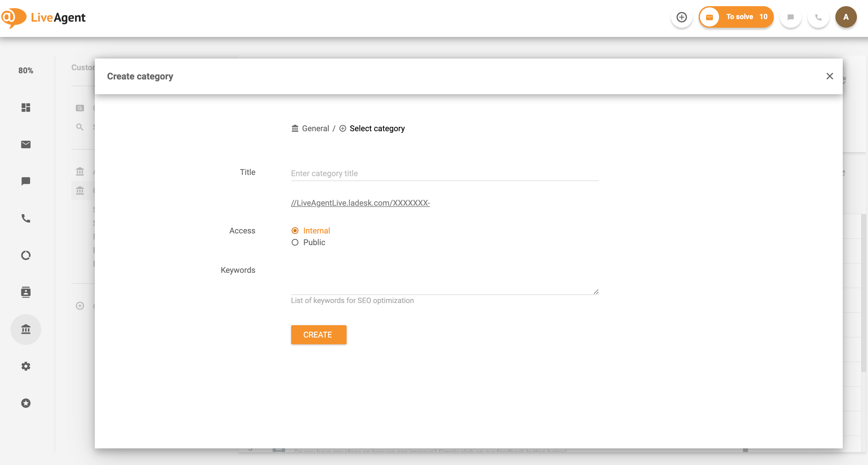The width and height of the screenshot is (868, 465).
Task: Open the Contacts section in sidebar
Action: click(26, 292)
